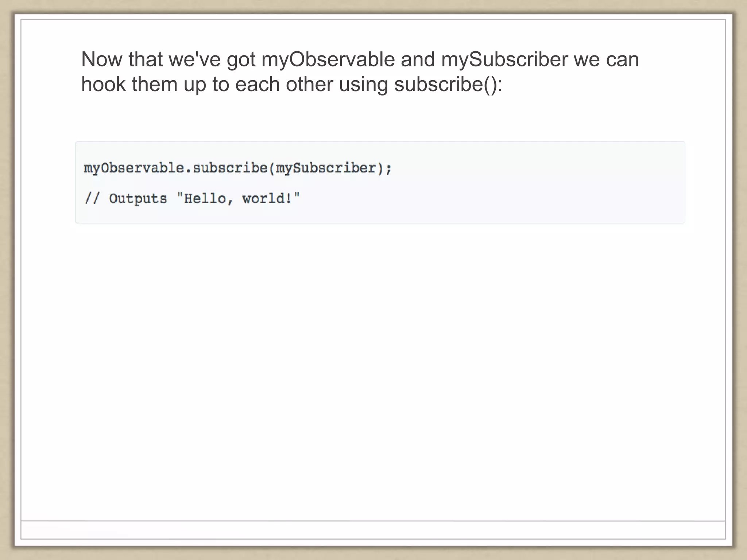Click "subscribe():" at the end of the heading
The height and width of the screenshot is (560, 747).
coord(448,84)
